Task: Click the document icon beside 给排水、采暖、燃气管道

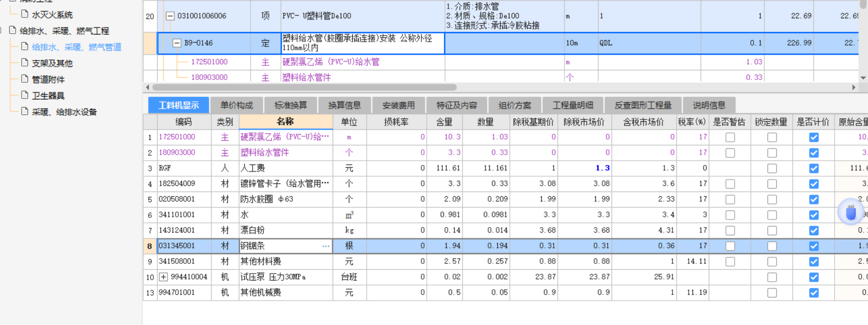Action: (x=24, y=47)
